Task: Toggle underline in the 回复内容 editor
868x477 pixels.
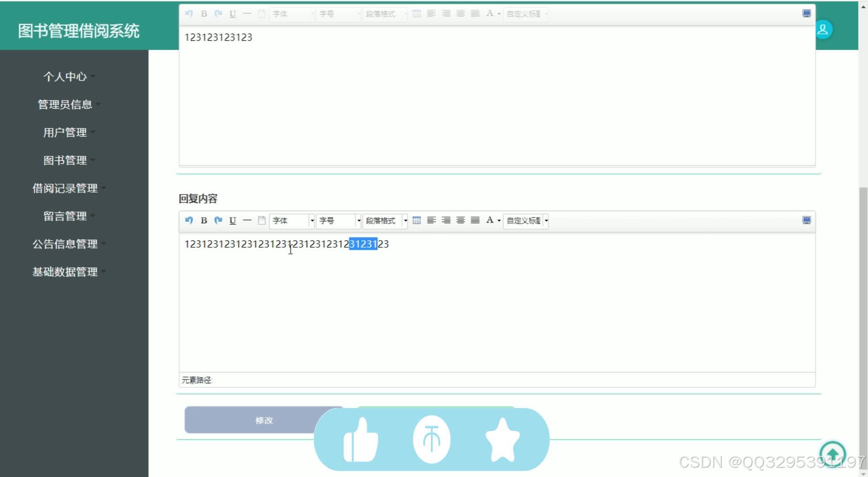Action: tap(233, 220)
